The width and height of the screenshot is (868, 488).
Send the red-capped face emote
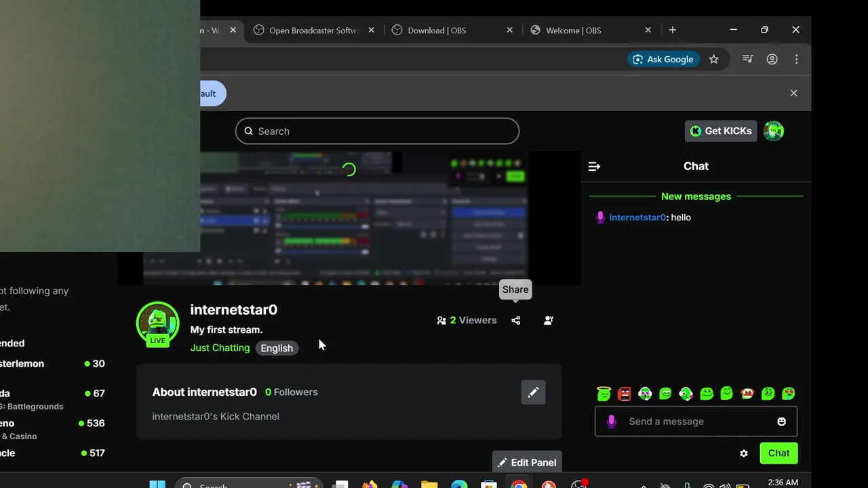[x=747, y=393]
